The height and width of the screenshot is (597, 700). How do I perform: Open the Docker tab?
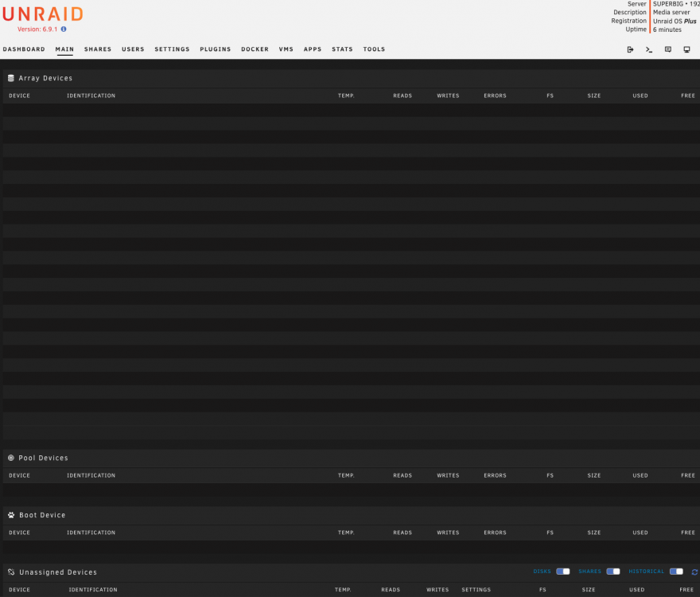[255, 49]
